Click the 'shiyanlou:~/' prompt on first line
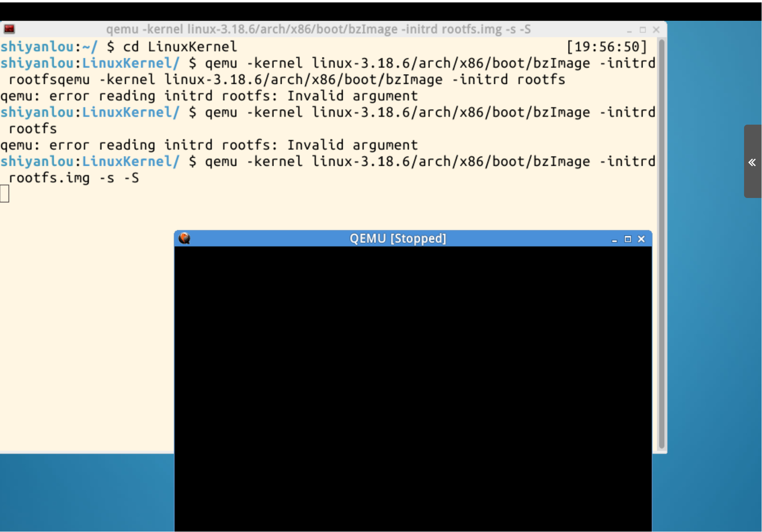The height and width of the screenshot is (532, 762). click(x=49, y=46)
